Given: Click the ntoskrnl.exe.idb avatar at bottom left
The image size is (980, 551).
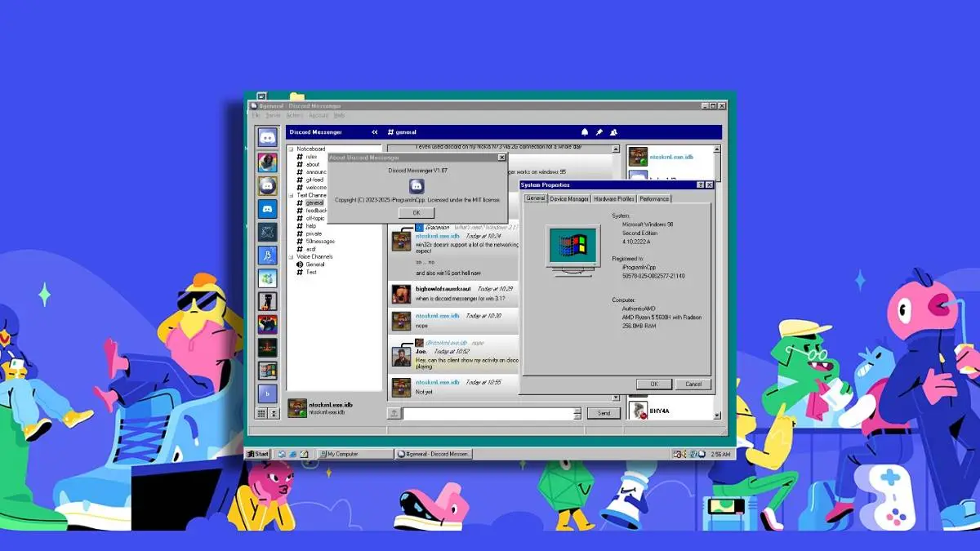Looking at the screenshot, I should (x=297, y=408).
